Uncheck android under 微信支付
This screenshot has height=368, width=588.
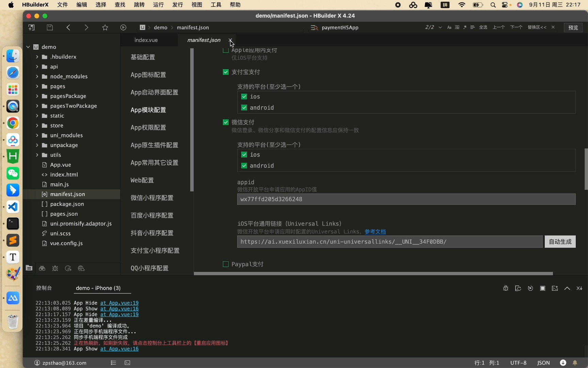244,166
